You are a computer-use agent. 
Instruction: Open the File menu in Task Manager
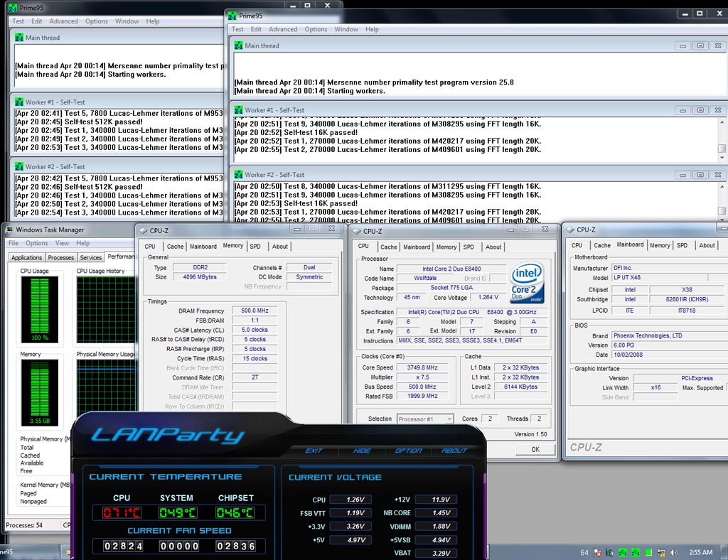click(14, 243)
